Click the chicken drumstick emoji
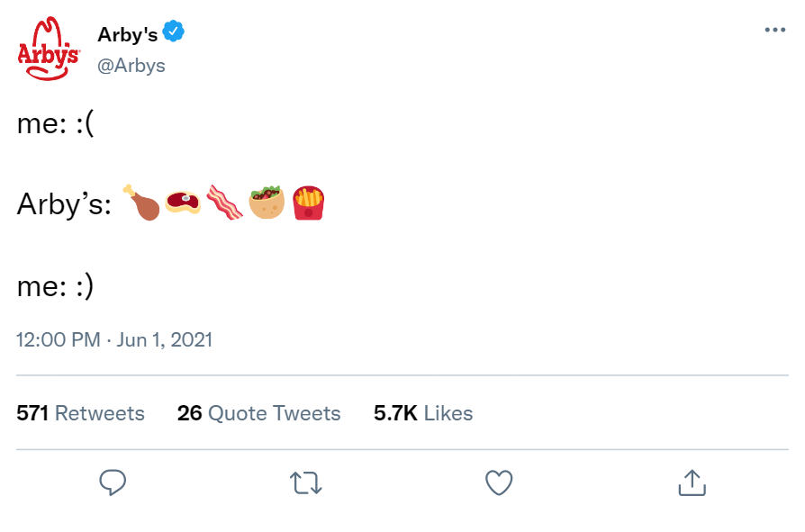The width and height of the screenshot is (805, 532). pos(141,203)
